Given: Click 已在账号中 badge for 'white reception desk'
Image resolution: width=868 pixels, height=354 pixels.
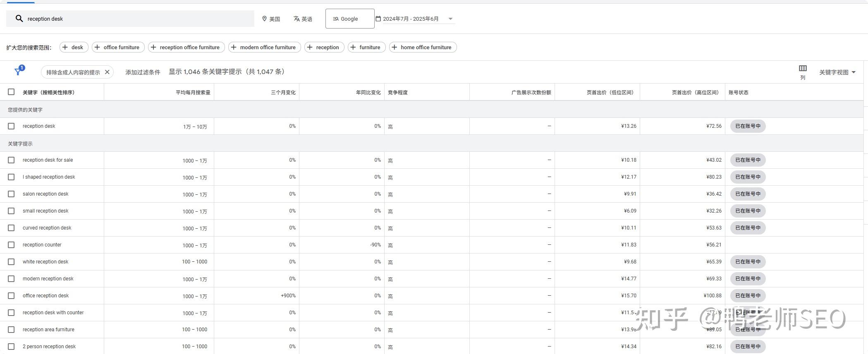Looking at the screenshot, I should (x=748, y=262).
